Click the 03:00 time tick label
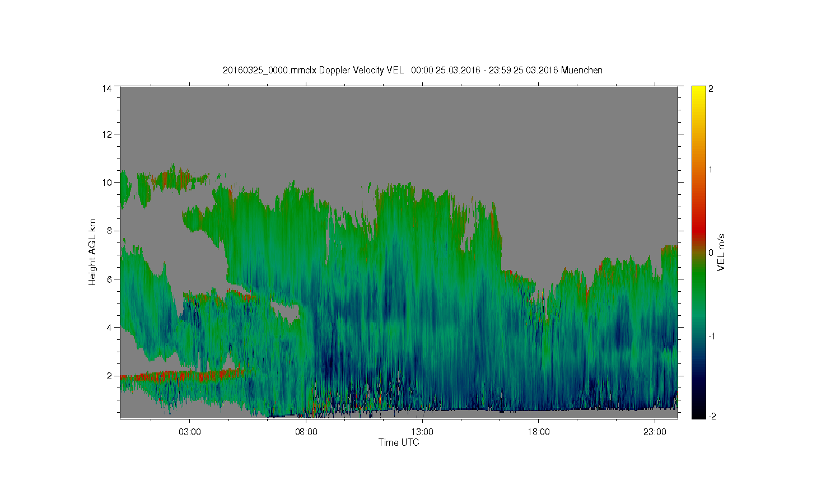 [x=190, y=432]
